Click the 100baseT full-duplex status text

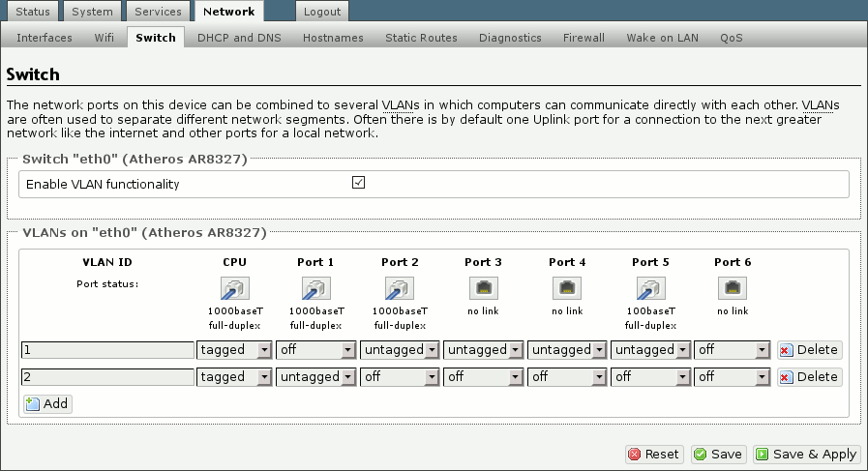[x=650, y=318]
